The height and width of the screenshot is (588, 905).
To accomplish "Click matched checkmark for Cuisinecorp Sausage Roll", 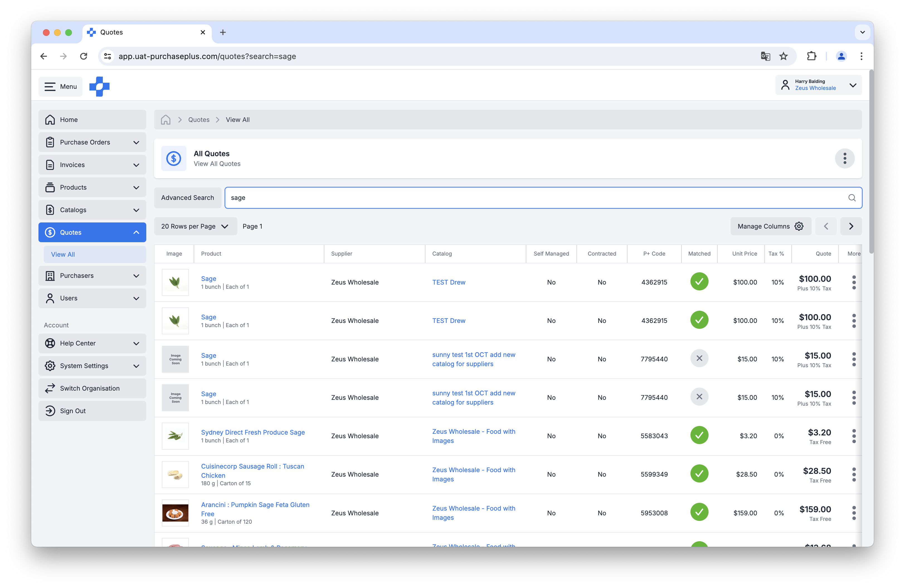I will coord(699,474).
